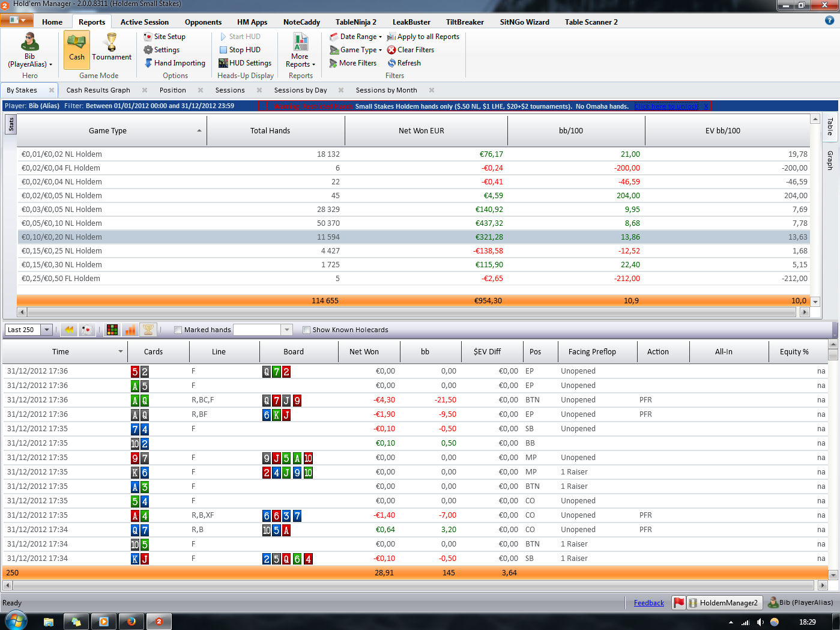Click More Filters
840x630 pixels.
click(353, 63)
